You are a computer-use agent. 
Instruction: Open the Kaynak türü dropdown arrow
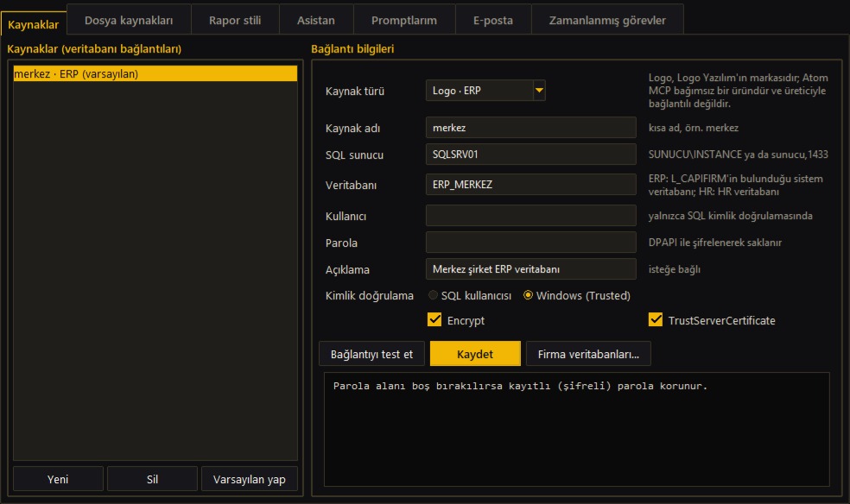point(539,91)
